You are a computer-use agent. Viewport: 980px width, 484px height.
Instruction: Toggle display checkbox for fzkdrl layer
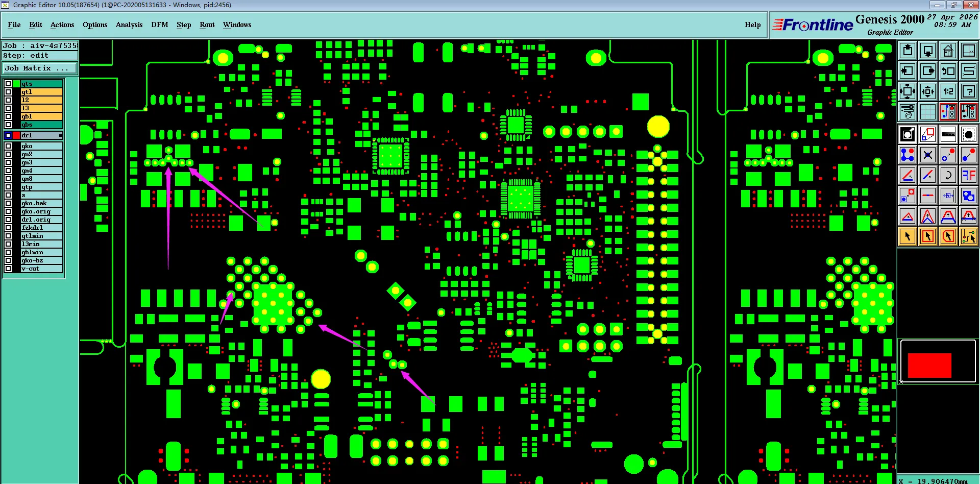tap(8, 228)
